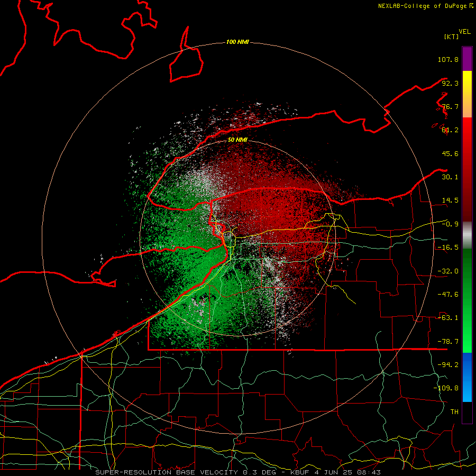Click the 14.5 velocity scale value
The width and height of the screenshot is (476, 476).
click(450, 200)
